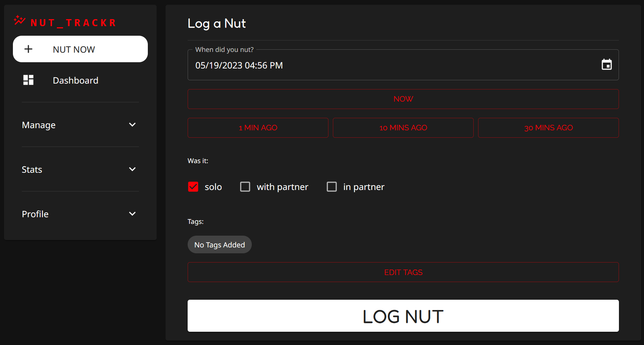
Task: Choose the 30 MINS AGO button
Action: (x=549, y=128)
